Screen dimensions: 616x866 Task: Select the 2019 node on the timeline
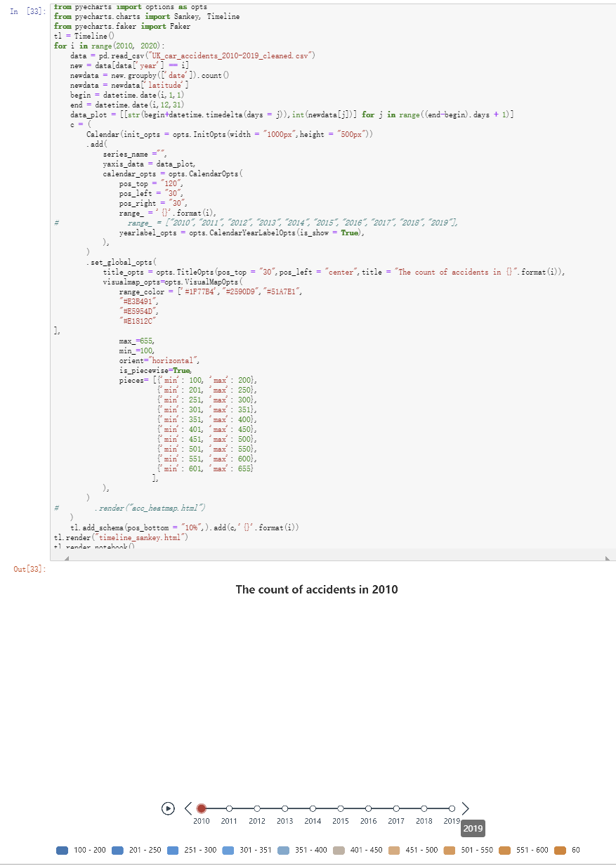(452, 808)
